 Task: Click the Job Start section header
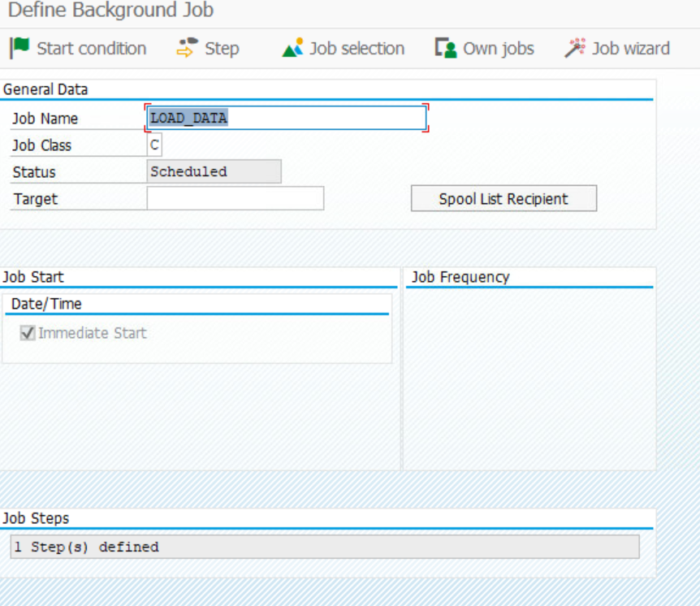33,277
